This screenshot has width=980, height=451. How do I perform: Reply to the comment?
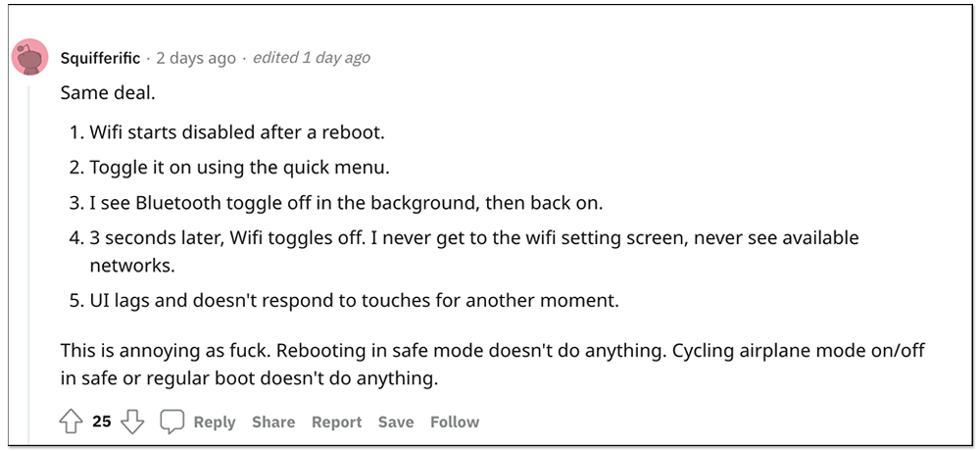coord(215,423)
